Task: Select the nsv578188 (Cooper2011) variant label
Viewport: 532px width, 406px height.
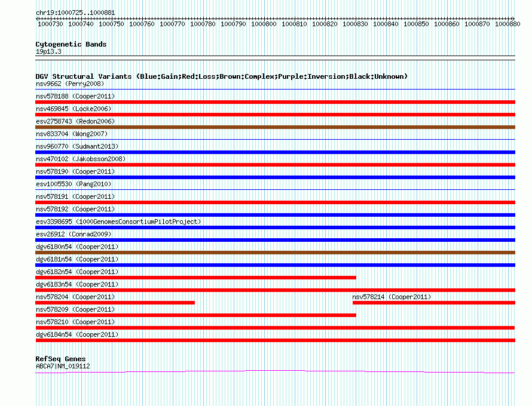Action: pos(75,96)
